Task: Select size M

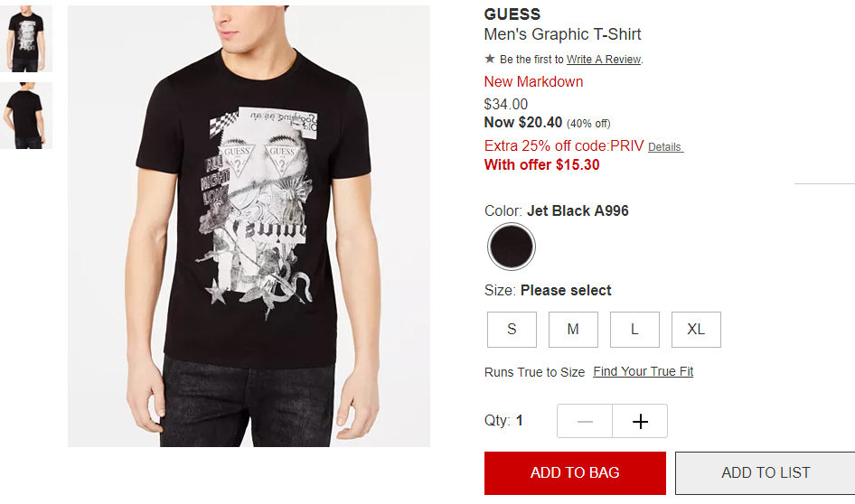Action: [573, 329]
